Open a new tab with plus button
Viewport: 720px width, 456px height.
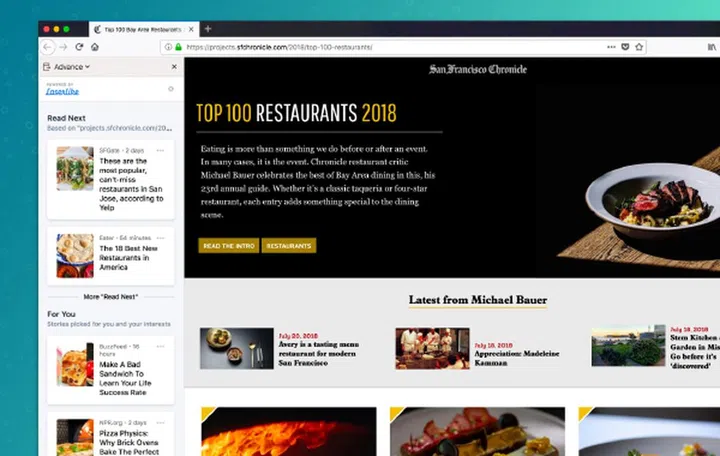click(x=208, y=29)
